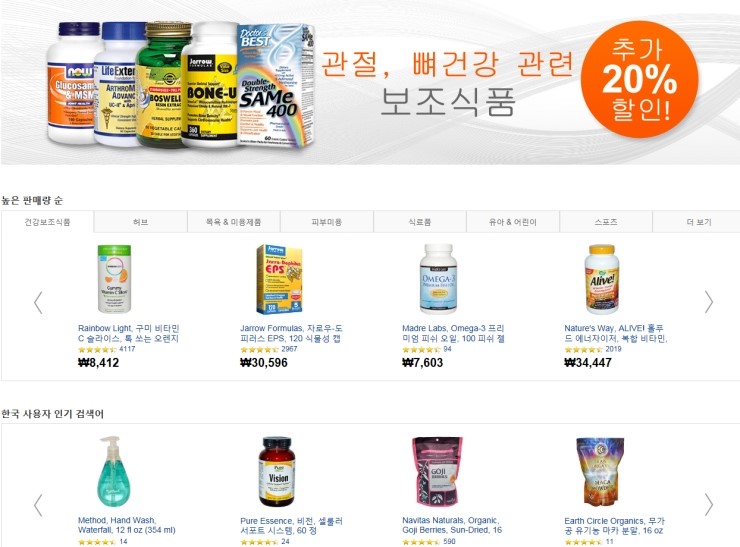Click the right arrow of best-sellers carousel
The width and height of the screenshot is (740, 547).
click(708, 302)
